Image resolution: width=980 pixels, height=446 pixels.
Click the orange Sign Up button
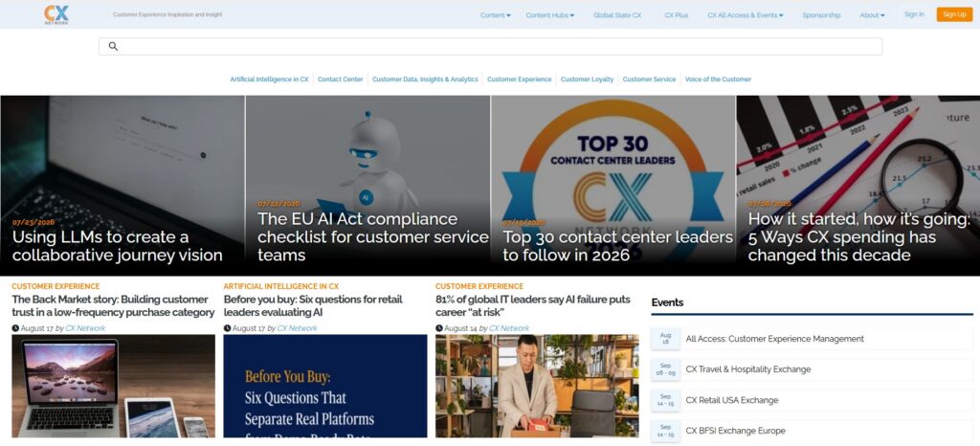point(954,14)
